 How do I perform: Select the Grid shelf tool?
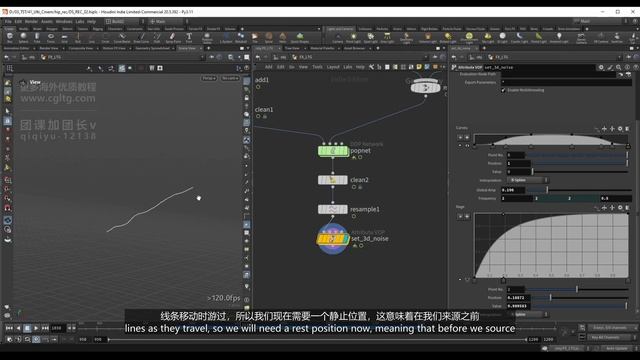(x=64, y=38)
